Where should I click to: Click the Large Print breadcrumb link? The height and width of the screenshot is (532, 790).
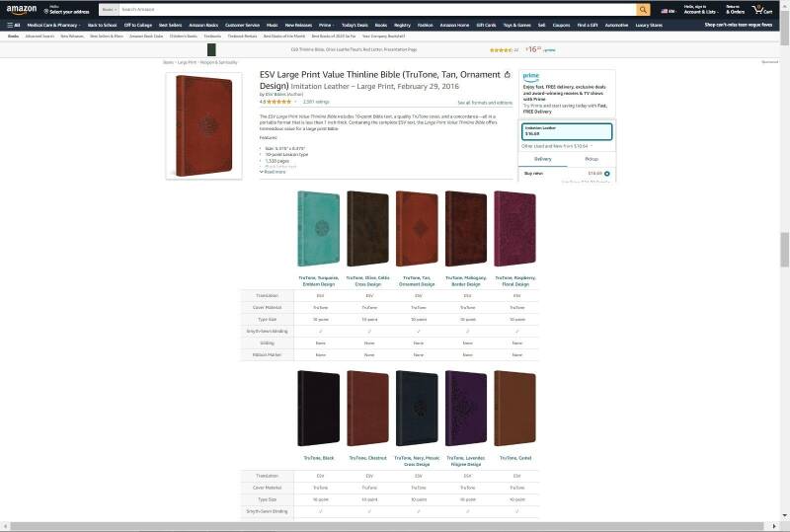point(187,62)
